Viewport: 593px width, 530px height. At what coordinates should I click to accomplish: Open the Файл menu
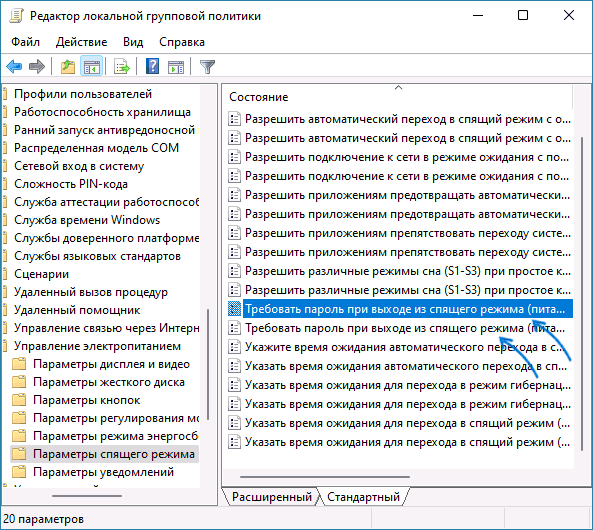click(x=25, y=42)
